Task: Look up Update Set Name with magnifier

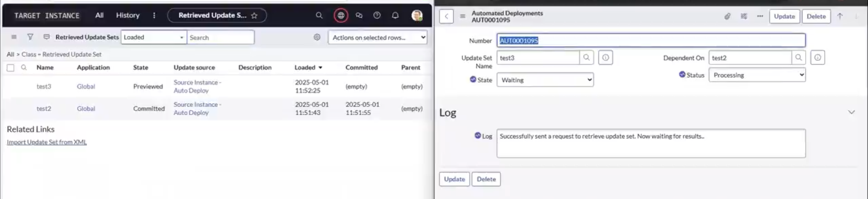Action: pyautogui.click(x=586, y=57)
